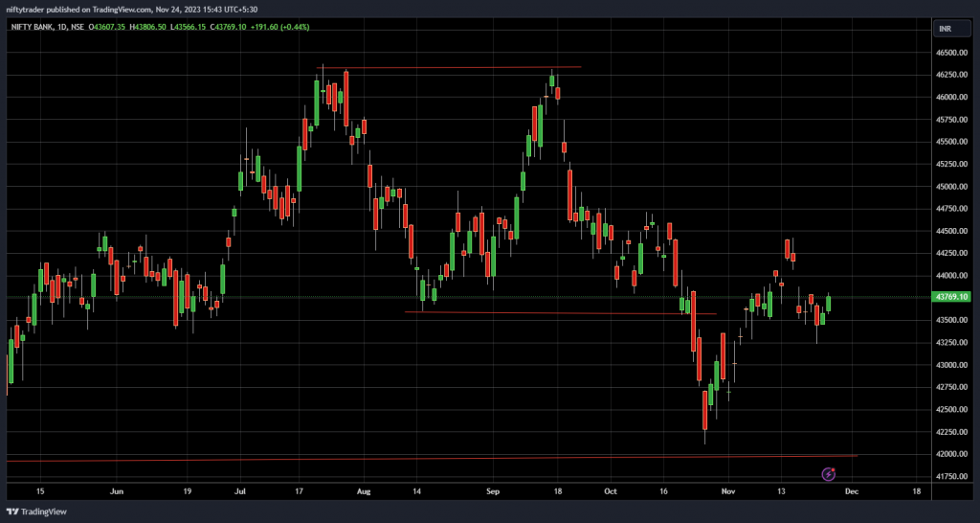Screen dimensions: 980x523
Task: Click the open value O43607.35
Action: click(106, 27)
